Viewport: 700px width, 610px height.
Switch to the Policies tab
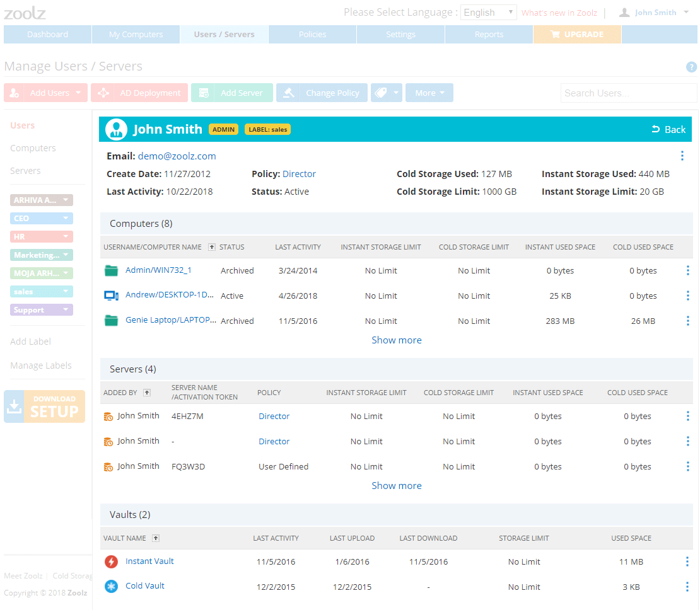click(x=312, y=35)
